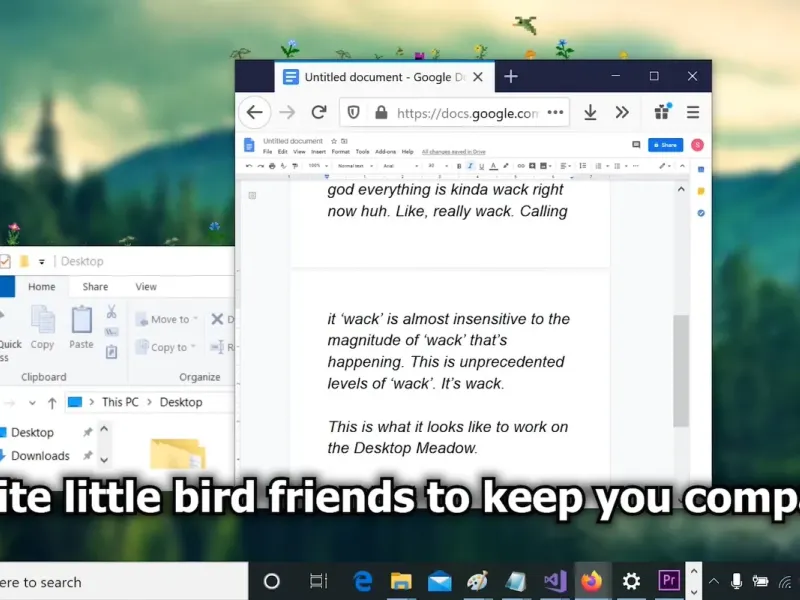Open Visual Studio from the taskbar
The image size is (800, 600).
[x=555, y=581]
